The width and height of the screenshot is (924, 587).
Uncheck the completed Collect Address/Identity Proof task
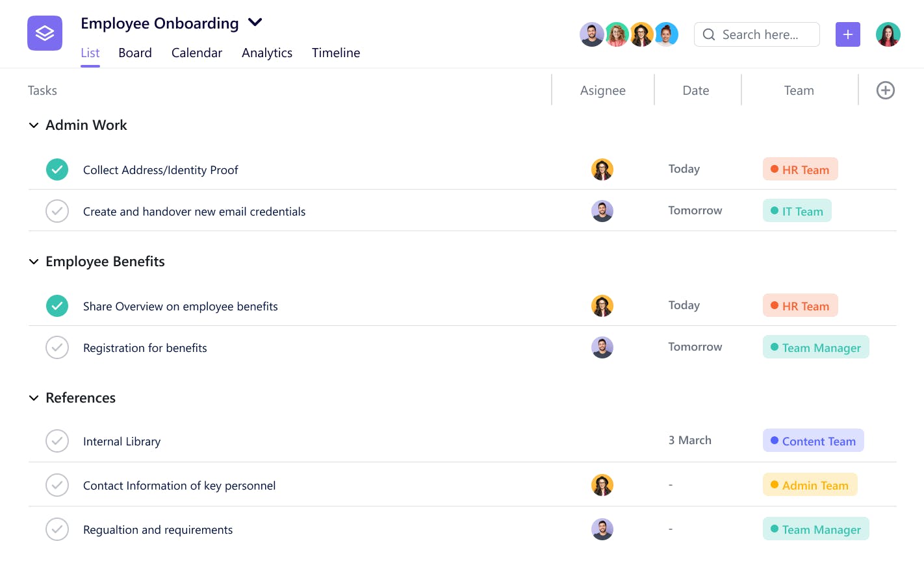point(57,169)
